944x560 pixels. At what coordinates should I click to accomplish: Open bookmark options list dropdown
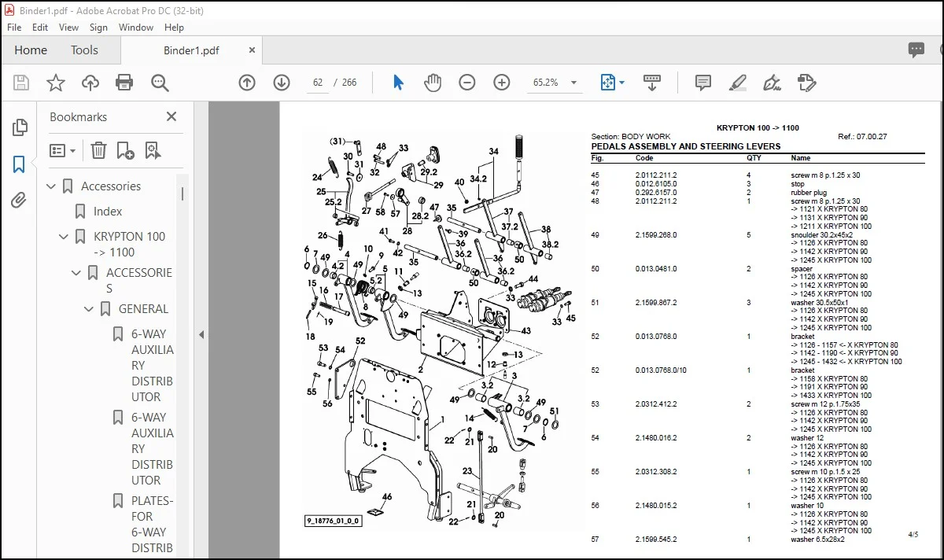63,150
